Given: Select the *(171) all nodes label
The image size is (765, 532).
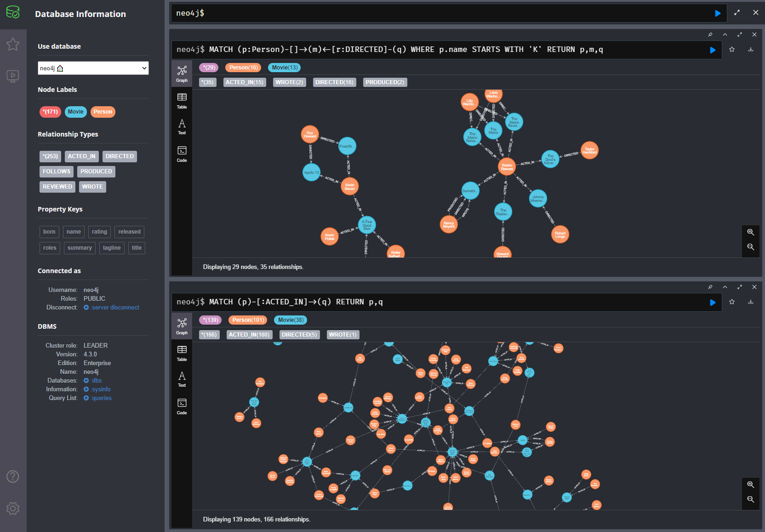Looking at the screenshot, I should (x=50, y=112).
